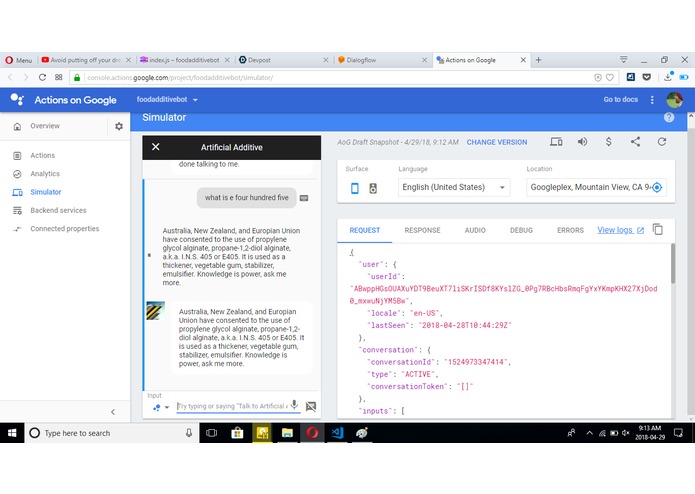Toggle the display-off icon beside input
The height and width of the screenshot is (494, 695).
(311, 406)
